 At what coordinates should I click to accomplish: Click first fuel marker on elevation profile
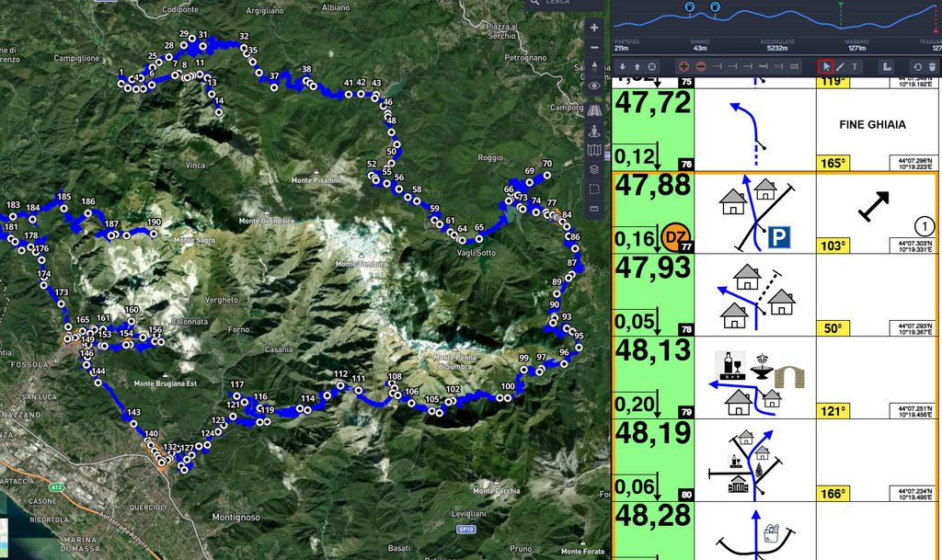690,6
